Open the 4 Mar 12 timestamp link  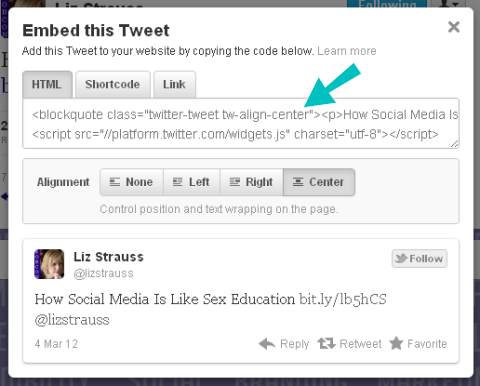pyautogui.click(x=56, y=344)
